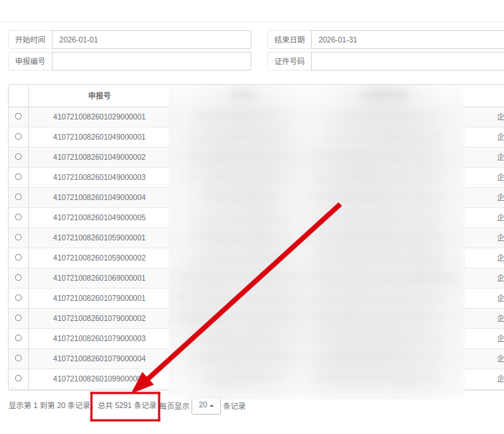
Task: Select radio for row ending 1029000001
Action: click(x=18, y=116)
